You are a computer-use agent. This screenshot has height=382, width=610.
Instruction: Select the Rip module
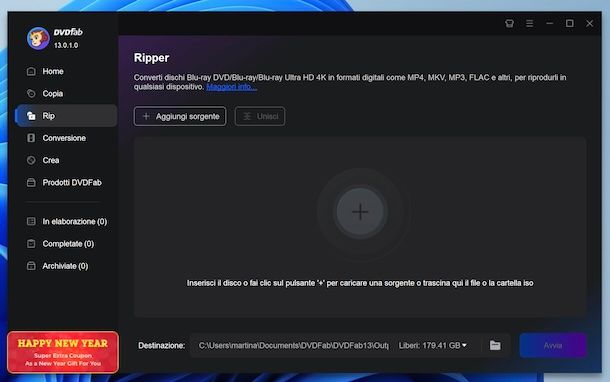point(65,116)
